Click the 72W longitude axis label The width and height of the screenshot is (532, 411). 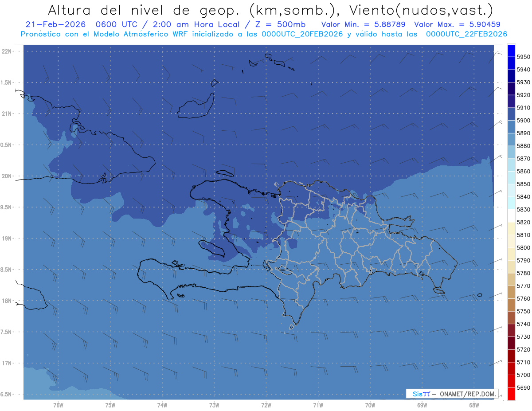[x=266, y=405]
